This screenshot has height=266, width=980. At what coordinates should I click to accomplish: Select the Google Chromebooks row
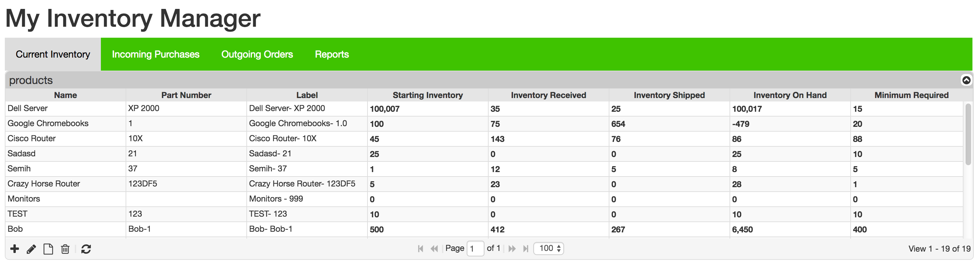point(48,123)
